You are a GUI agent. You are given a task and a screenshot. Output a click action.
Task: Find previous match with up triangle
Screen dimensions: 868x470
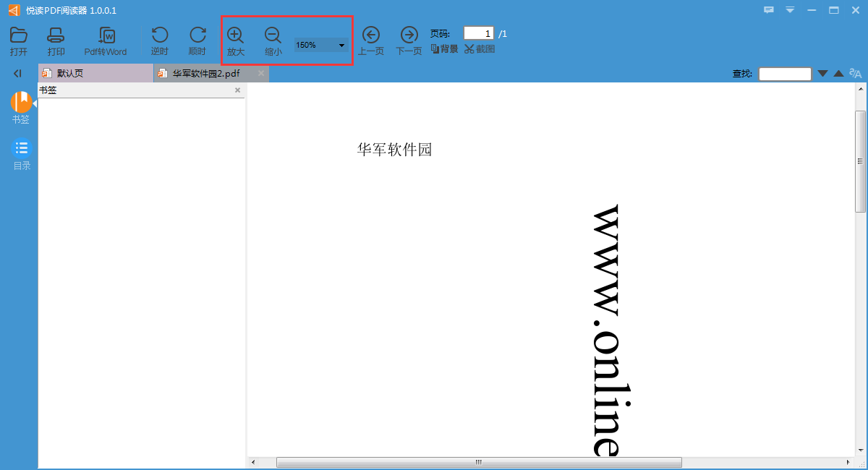coord(838,73)
